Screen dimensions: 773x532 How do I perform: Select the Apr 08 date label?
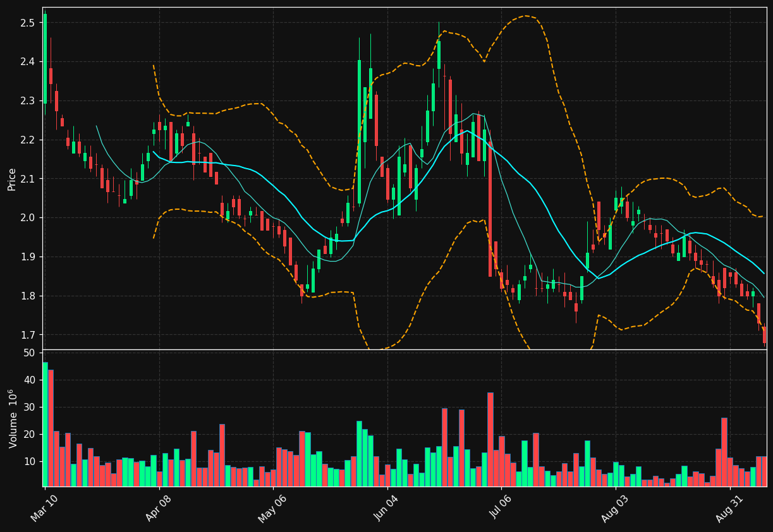coord(158,510)
